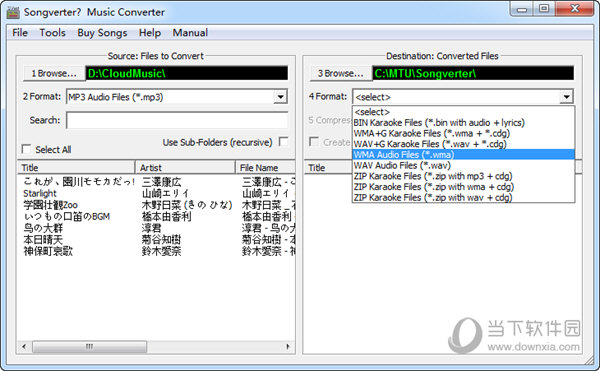The width and height of the screenshot is (600, 371).
Task: Click the D:\CloudMusic\ source path field
Action: [187, 73]
